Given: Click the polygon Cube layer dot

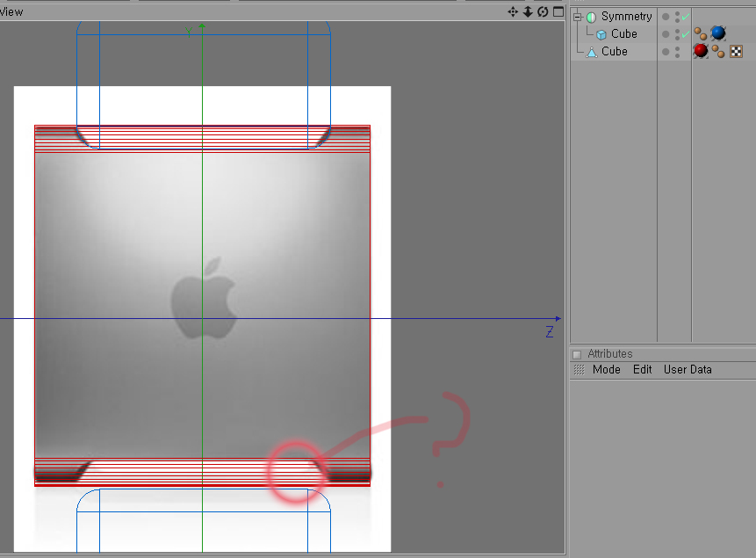Looking at the screenshot, I should tap(666, 52).
